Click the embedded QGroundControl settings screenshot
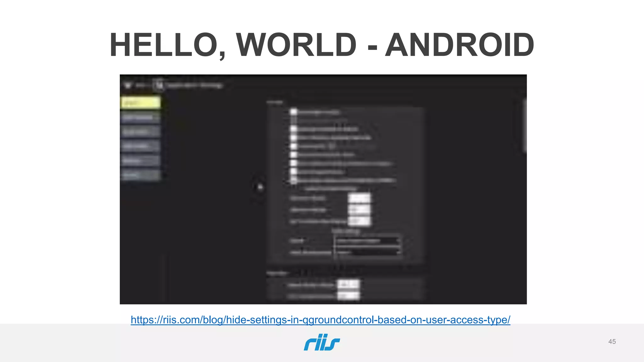The image size is (644, 362). coord(323,189)
